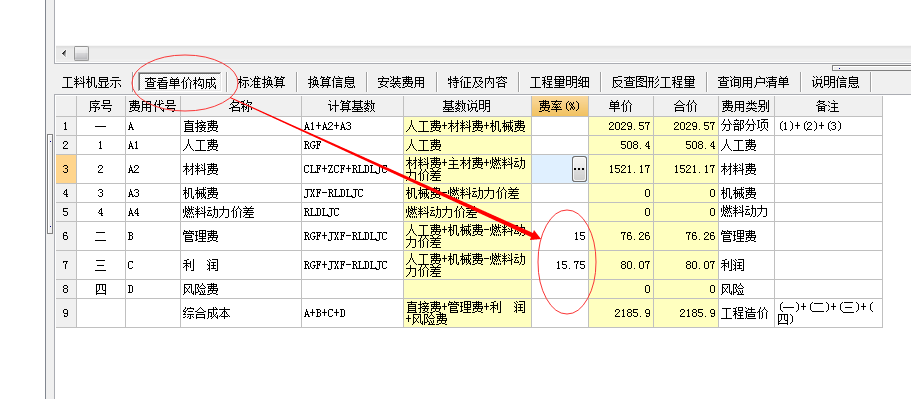Click unit price 1521.17 in 材料费 row
The image size is (911, 399).
621,169
